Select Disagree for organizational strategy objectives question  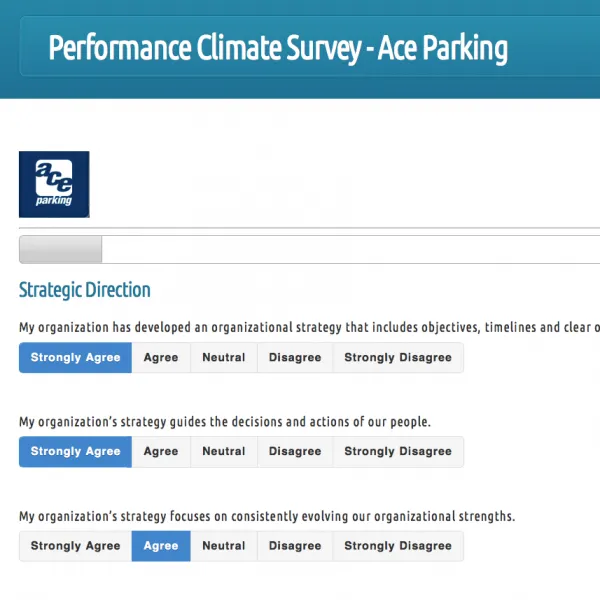tap(295, 357)
